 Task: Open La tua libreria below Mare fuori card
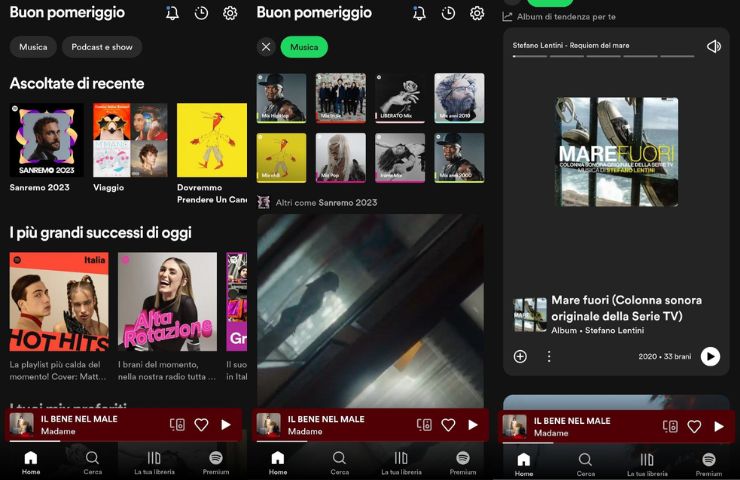tap(646, 463)
